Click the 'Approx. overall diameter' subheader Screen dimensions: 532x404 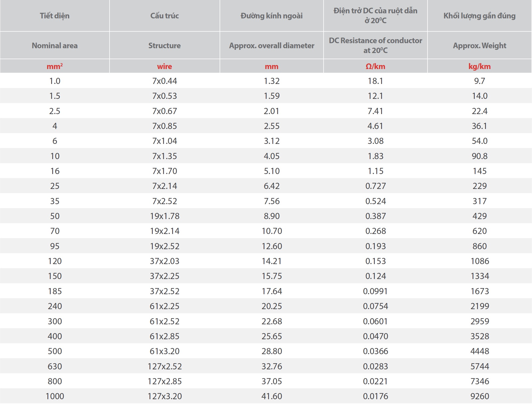[272, 46]
